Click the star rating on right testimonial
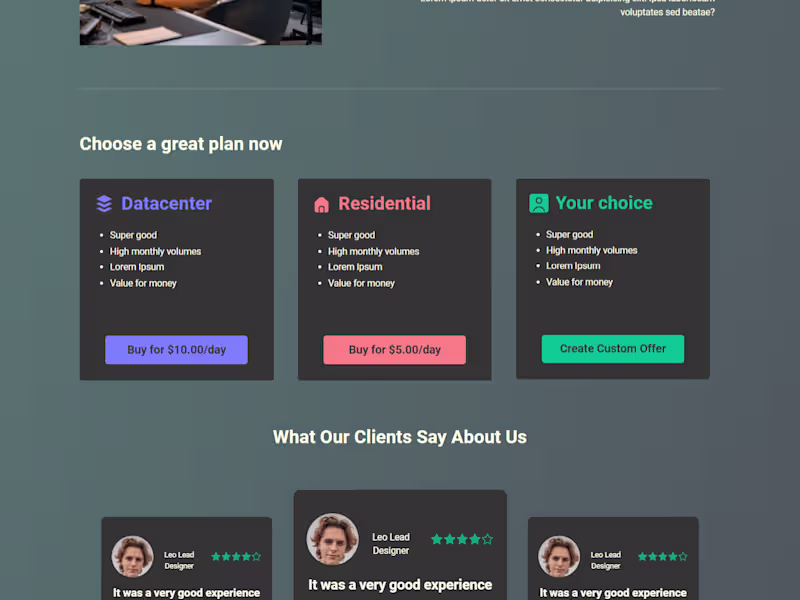This screenshot has width=800, height=600. 662,556
